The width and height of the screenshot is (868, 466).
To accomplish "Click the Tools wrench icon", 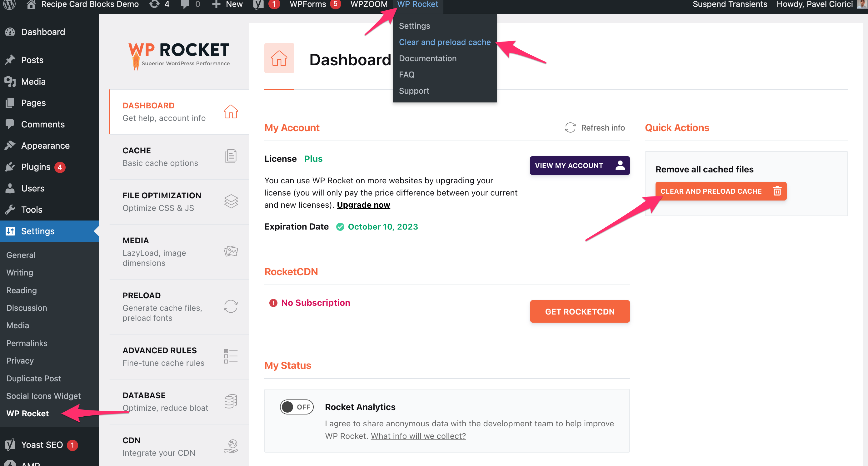I will point(10,209).
